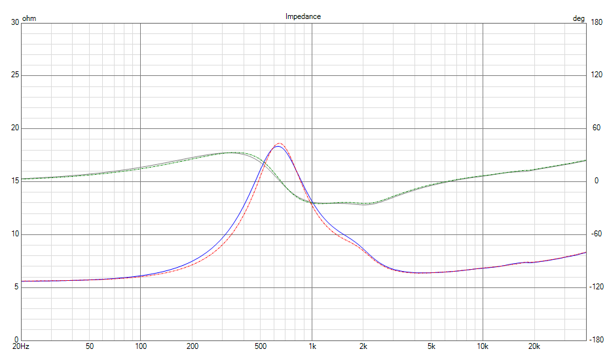This screenshot has height=364, width=607.
Task: Click the '10' ohm axis value
Action: pos(15,234)
